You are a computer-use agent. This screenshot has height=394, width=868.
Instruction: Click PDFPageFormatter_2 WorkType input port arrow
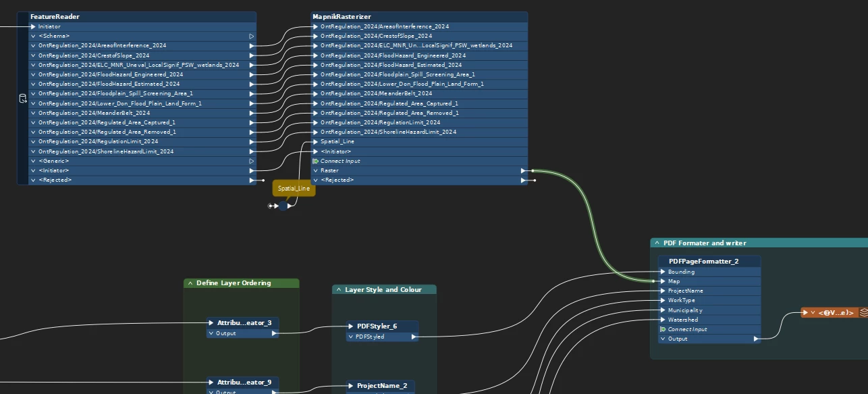coord(663,301)
